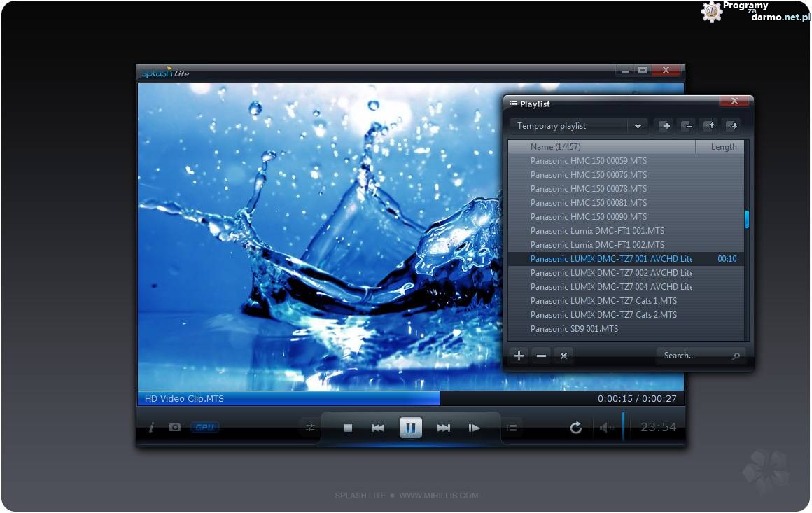Open the video settings sliders icon

click(x=310, y=428)
